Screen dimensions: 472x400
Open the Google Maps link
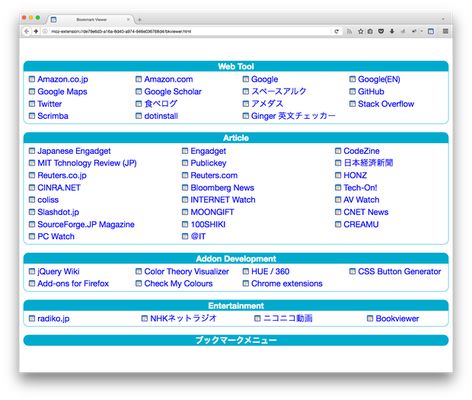pyautogui.click(x=62, y=92)
